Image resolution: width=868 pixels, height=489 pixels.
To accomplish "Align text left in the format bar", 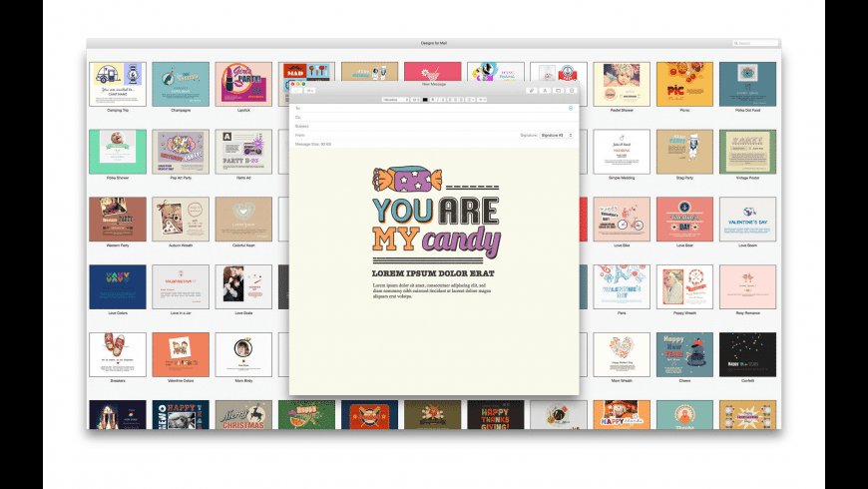I will point(450,100).
